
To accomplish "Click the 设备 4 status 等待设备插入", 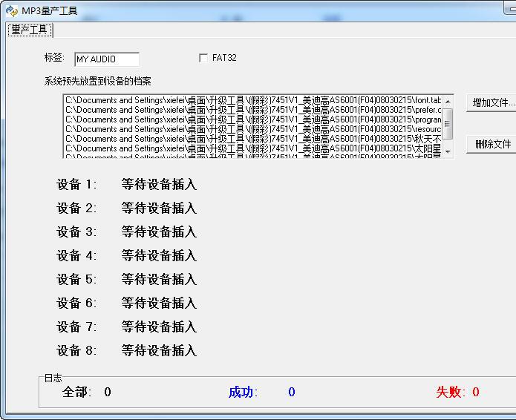I will click(x=159, y=255).
